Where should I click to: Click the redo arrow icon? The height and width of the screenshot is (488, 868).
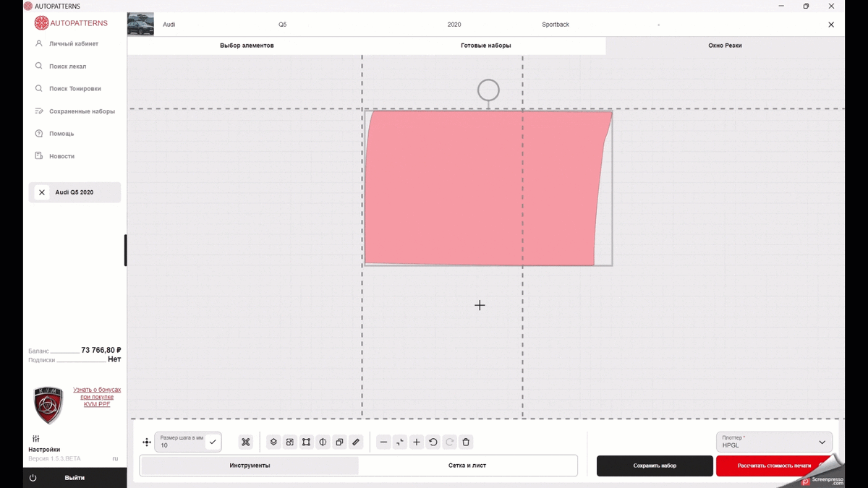tap(449, 442)
